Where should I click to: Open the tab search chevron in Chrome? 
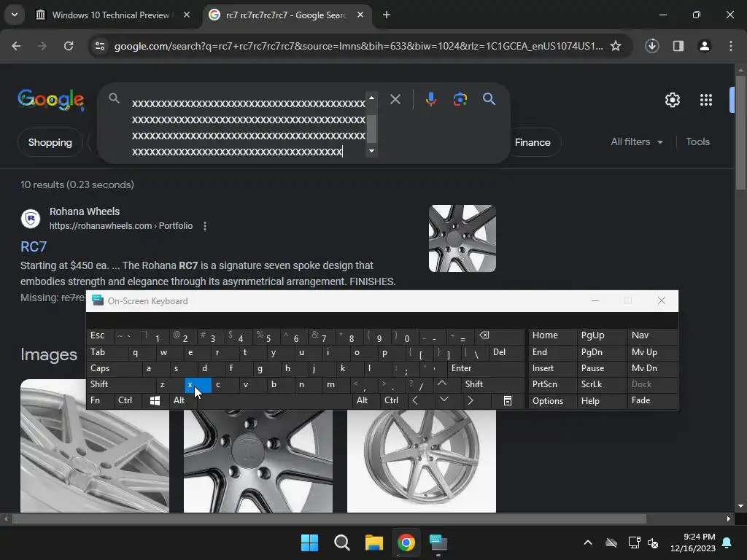coord(15,15)
